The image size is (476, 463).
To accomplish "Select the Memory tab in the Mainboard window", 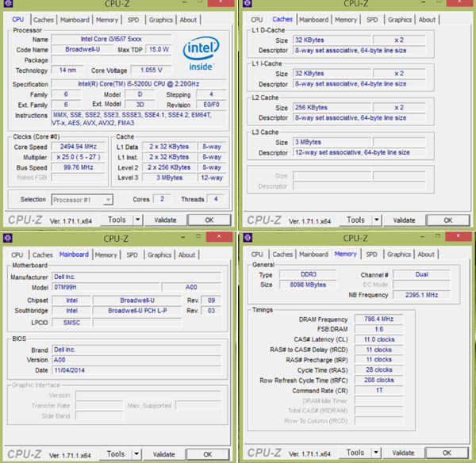I will (x=106, y=254).
